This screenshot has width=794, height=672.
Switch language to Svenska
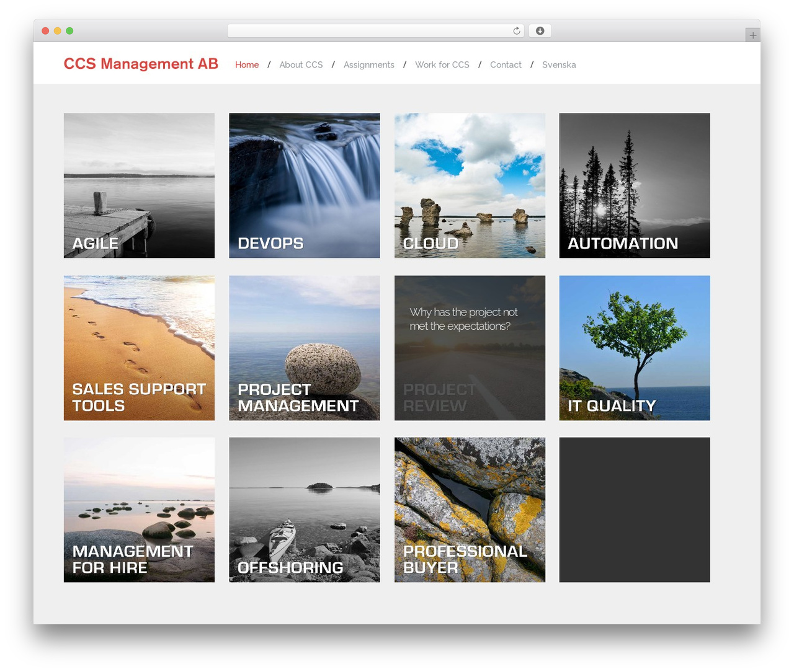[559, 64]
